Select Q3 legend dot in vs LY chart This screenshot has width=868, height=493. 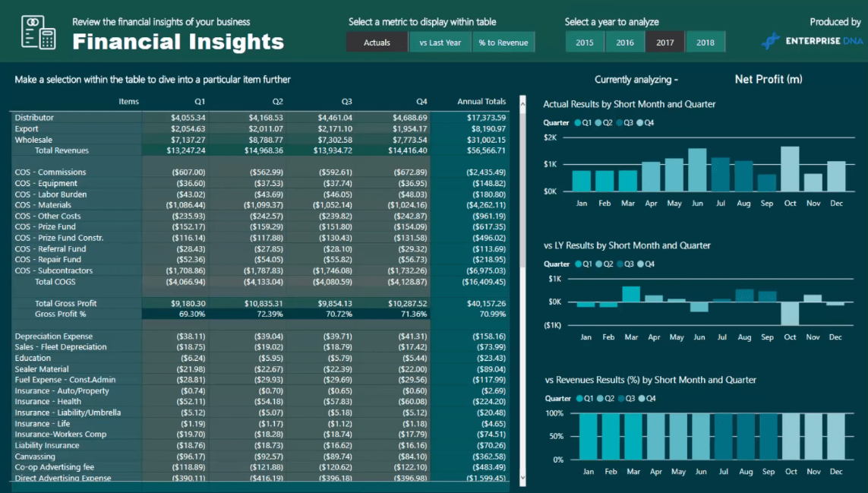[x=620, y=264]
